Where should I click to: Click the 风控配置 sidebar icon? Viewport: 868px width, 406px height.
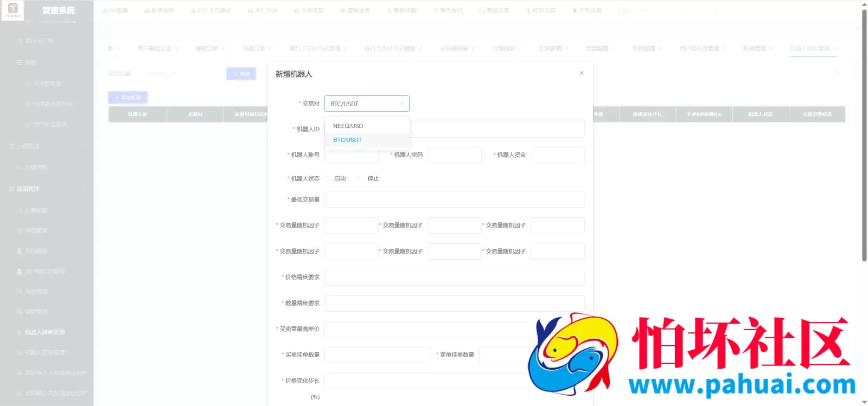coord(20,251)
